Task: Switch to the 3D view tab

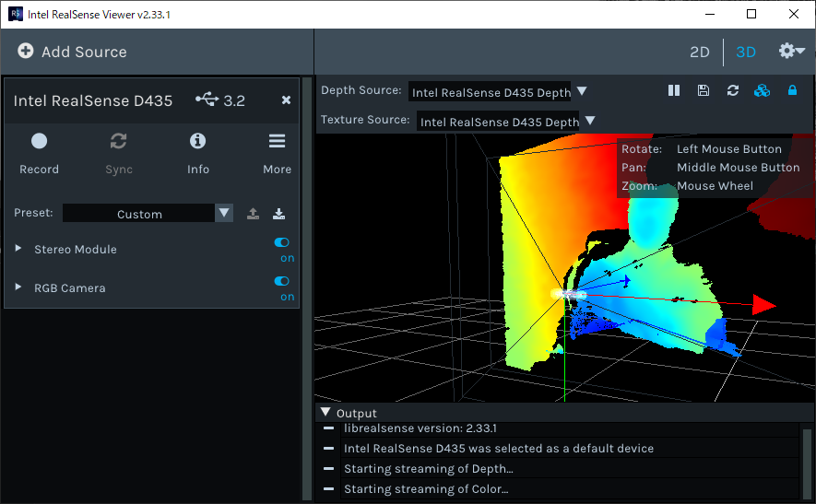Action: pos(746,52)
